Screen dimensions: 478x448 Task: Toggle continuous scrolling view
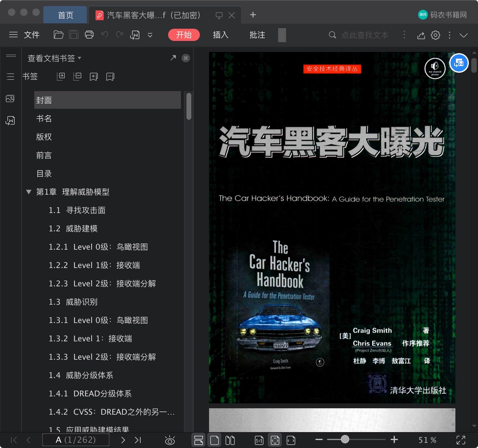[199, 440]
